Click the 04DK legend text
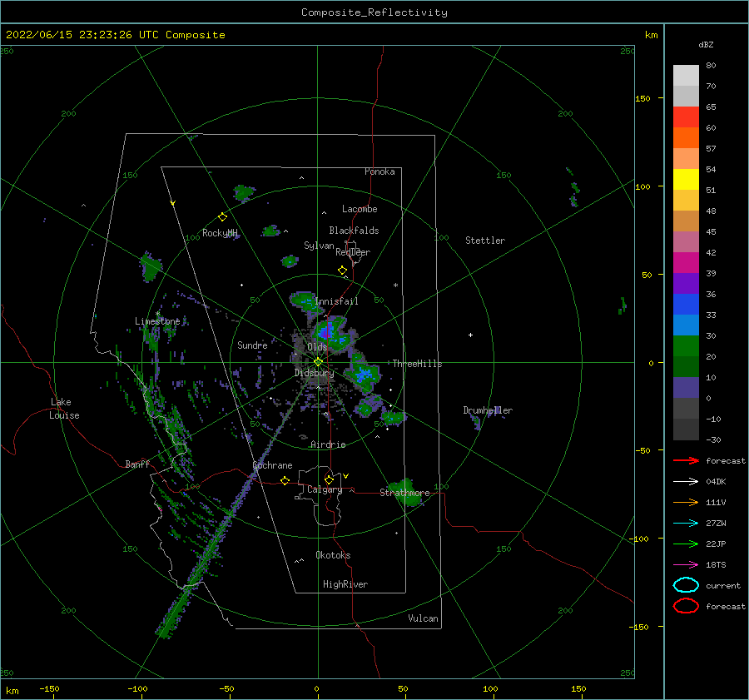 point(716,482)
